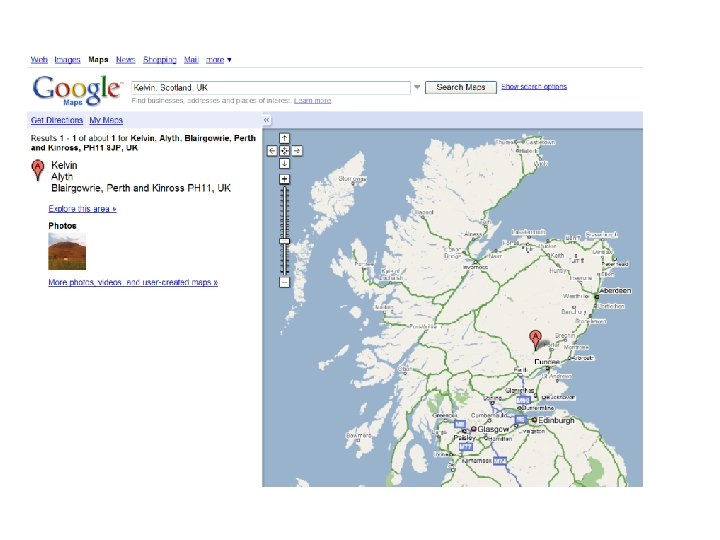Pan the map right with the arrow button

tap(297, 151)
